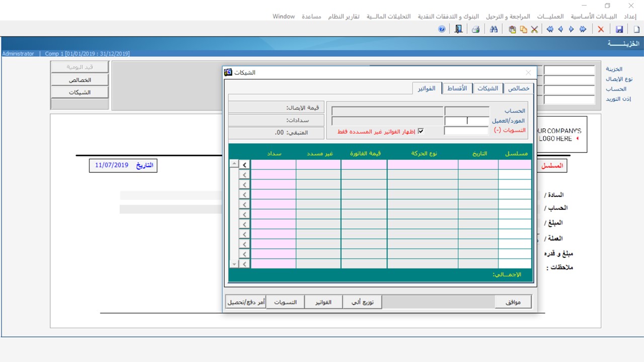Open help with the blue question mark icon
Screen dimensions: 644x362
(442, 30)
